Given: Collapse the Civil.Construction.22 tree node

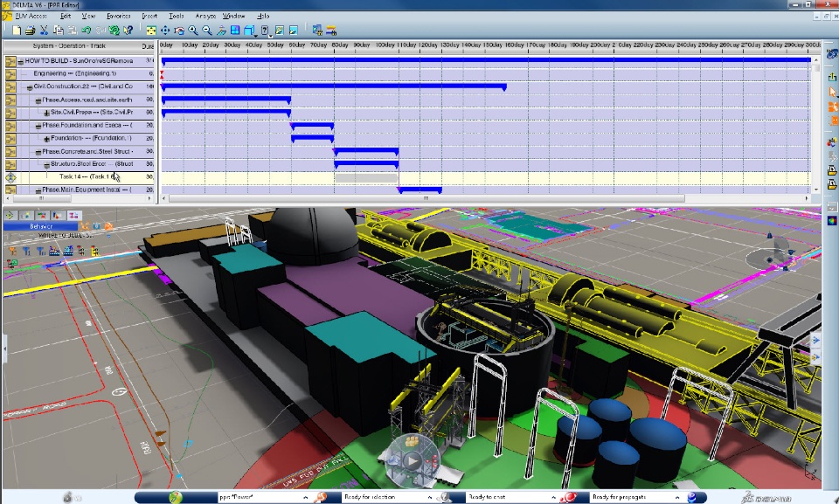Looking at the screenshot, I should click(x=30, y=86).
